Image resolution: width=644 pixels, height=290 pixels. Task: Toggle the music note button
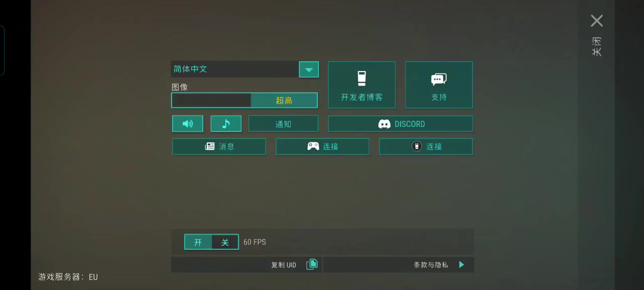coord(226,123)
